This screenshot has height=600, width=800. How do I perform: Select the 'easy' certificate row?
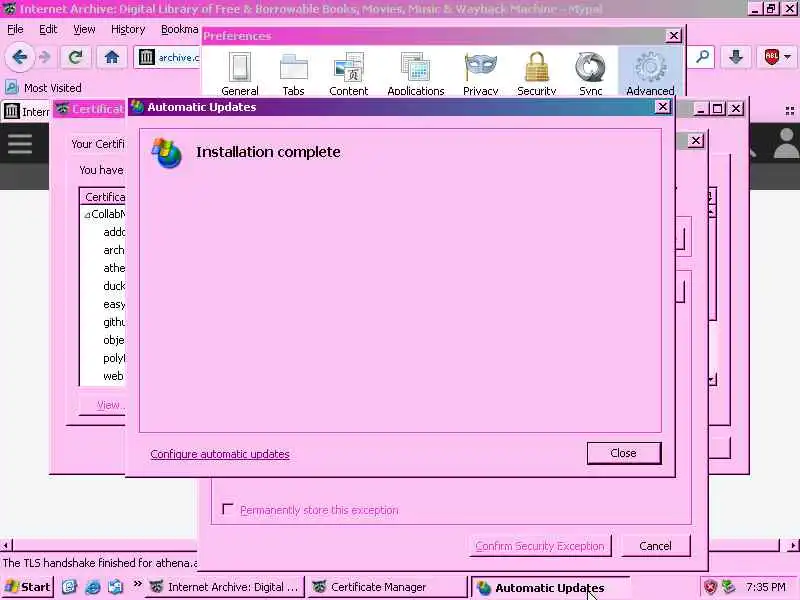click(103, 304)
